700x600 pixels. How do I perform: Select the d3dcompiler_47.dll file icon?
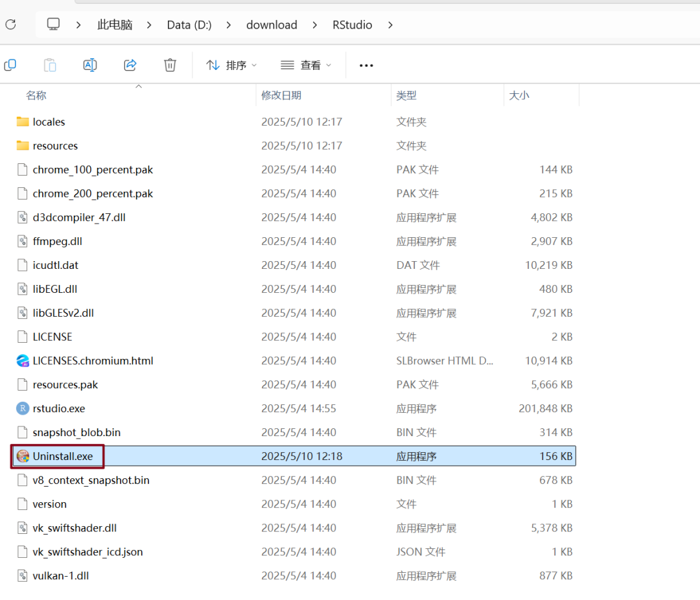pyautogui.click(x=22, y=218)
